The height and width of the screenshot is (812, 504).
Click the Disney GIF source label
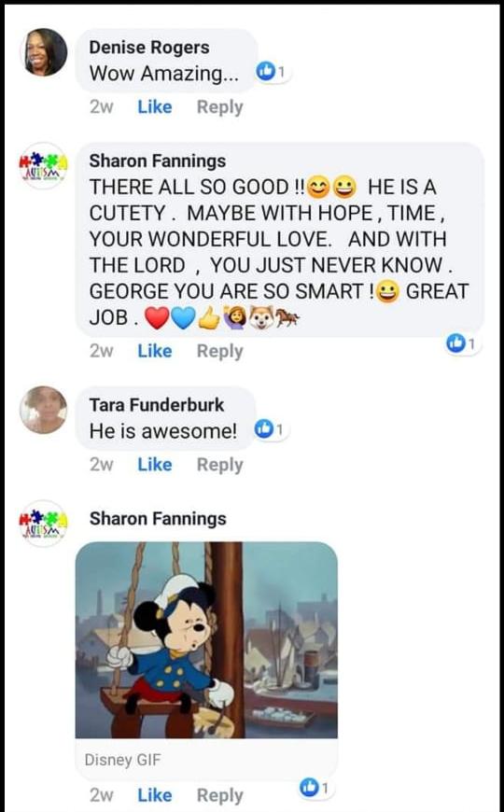(x=123, y=760)
